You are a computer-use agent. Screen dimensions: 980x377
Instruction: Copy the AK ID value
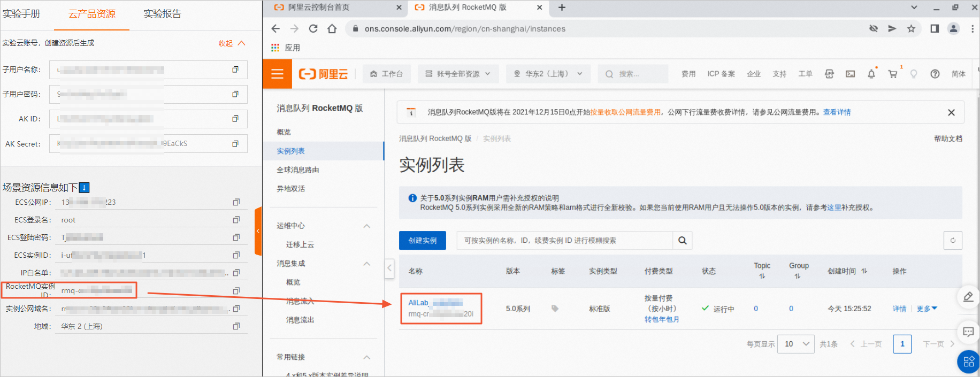coord(235,119)
